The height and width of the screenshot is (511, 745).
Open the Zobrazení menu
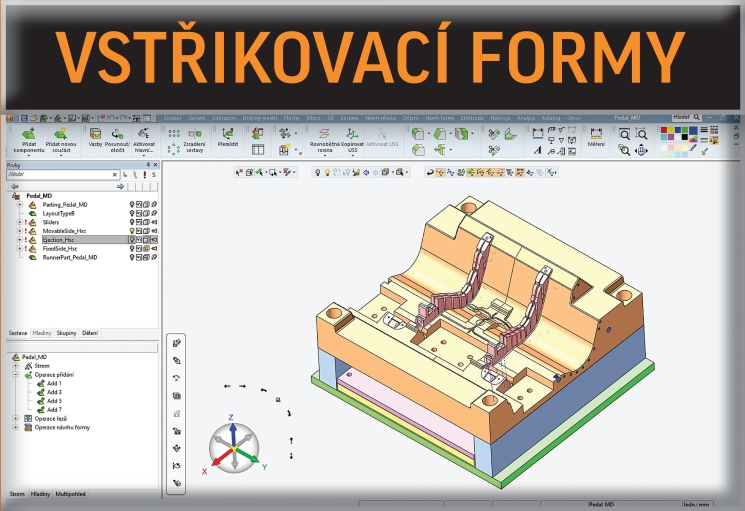tap(224, 118)
